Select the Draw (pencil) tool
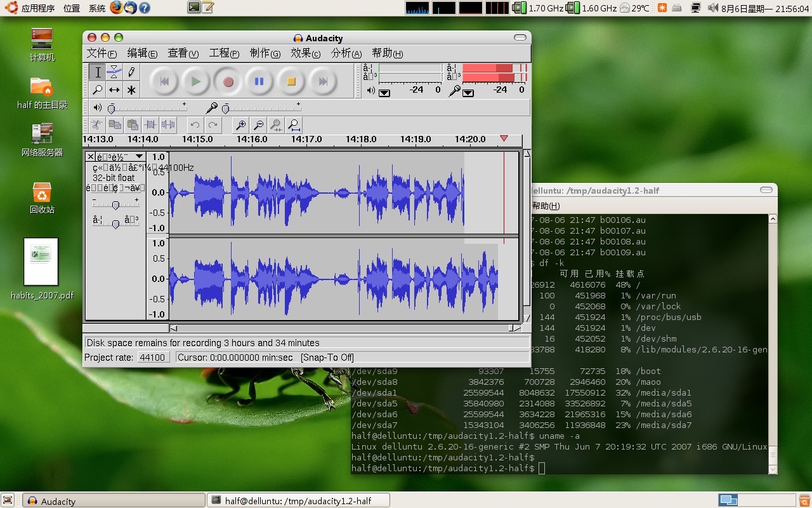This screenshot has width=812, height=508. (x=131, y=72)
